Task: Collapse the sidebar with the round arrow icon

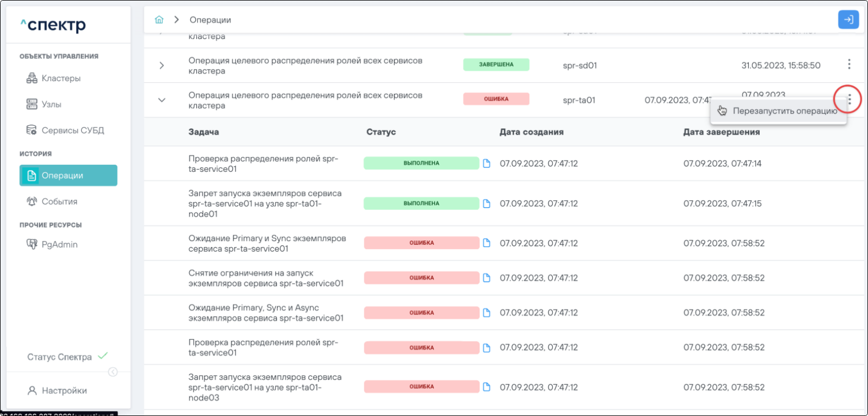Action: (x=113, y=372)
